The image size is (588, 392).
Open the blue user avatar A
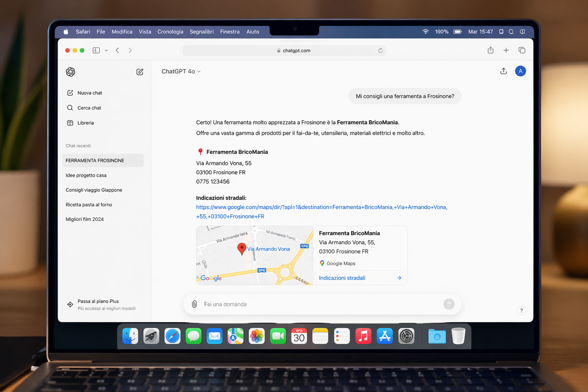(520, 71)
